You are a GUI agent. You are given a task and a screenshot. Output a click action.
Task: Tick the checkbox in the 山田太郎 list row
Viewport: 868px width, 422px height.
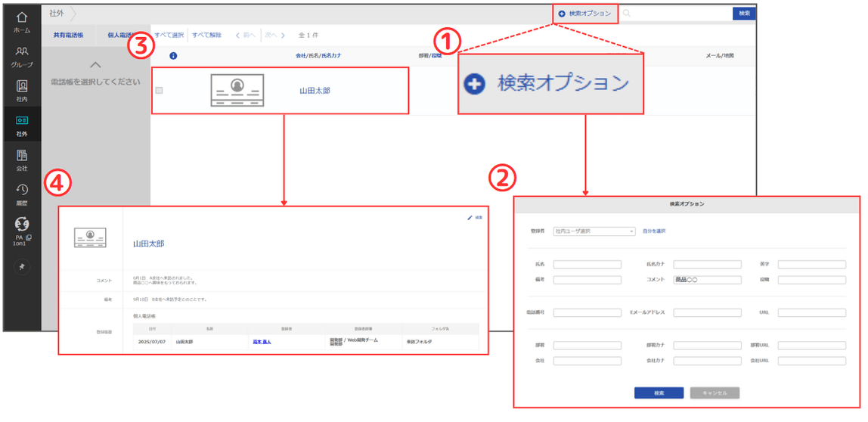160,90
